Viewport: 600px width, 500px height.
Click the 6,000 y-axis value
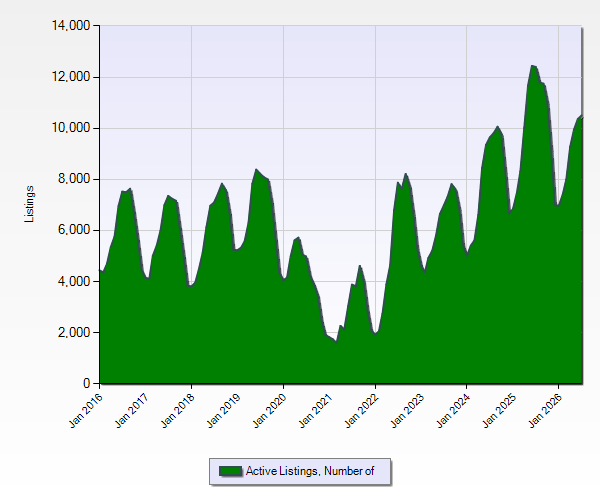click(x=74, y=230)
